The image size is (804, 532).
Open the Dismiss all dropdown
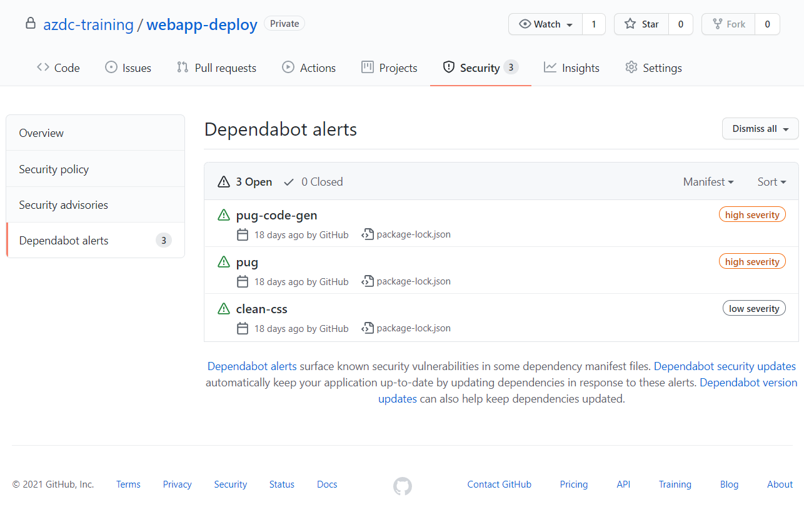(760, 128)
